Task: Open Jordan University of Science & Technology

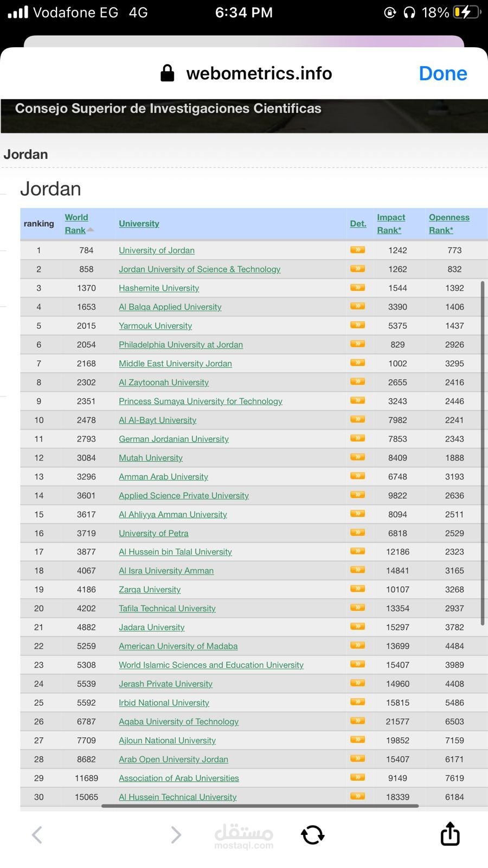Action: pos(200,269)
